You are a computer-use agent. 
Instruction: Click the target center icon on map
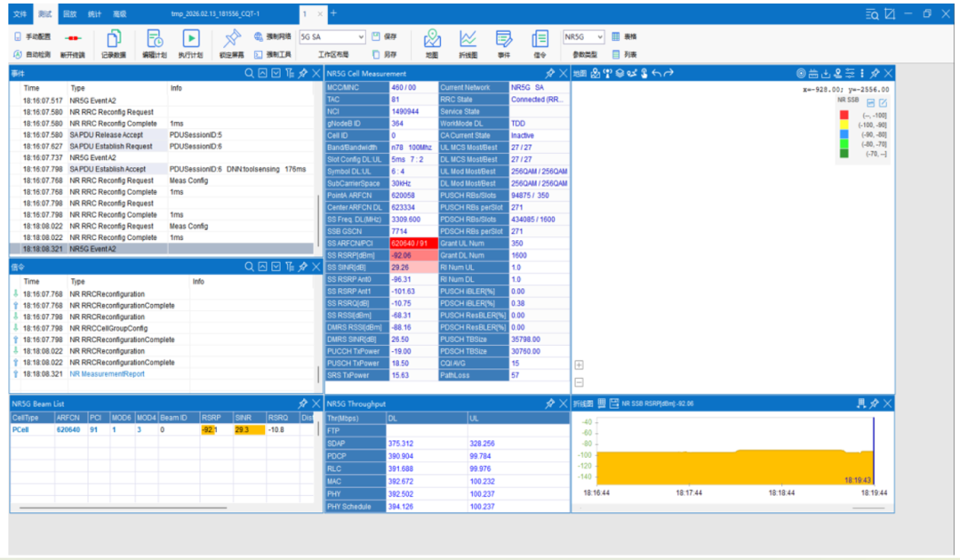(801, 74)
